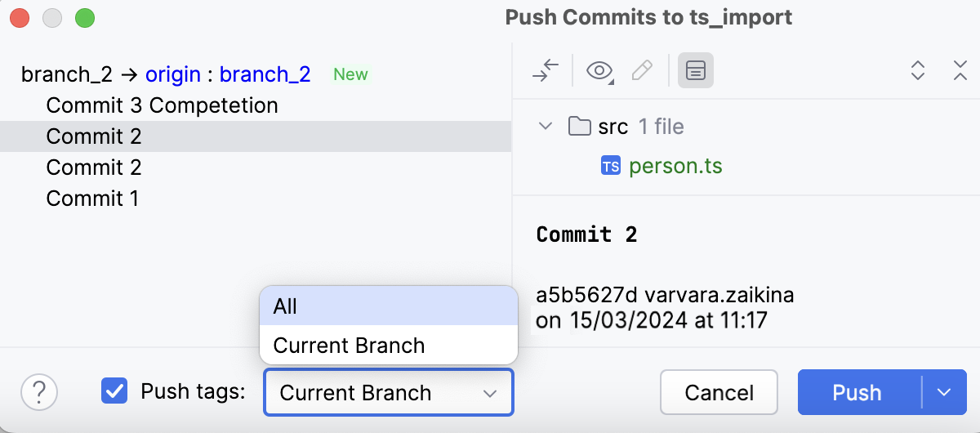
Task: Select All in the dropdown list
Action: 388,306
